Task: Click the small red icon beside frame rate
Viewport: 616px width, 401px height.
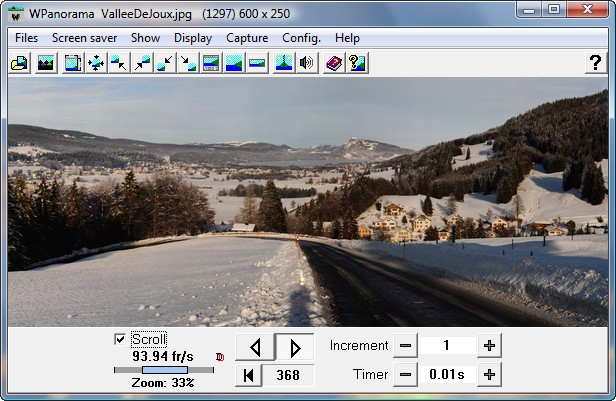Action: (220, 357)
